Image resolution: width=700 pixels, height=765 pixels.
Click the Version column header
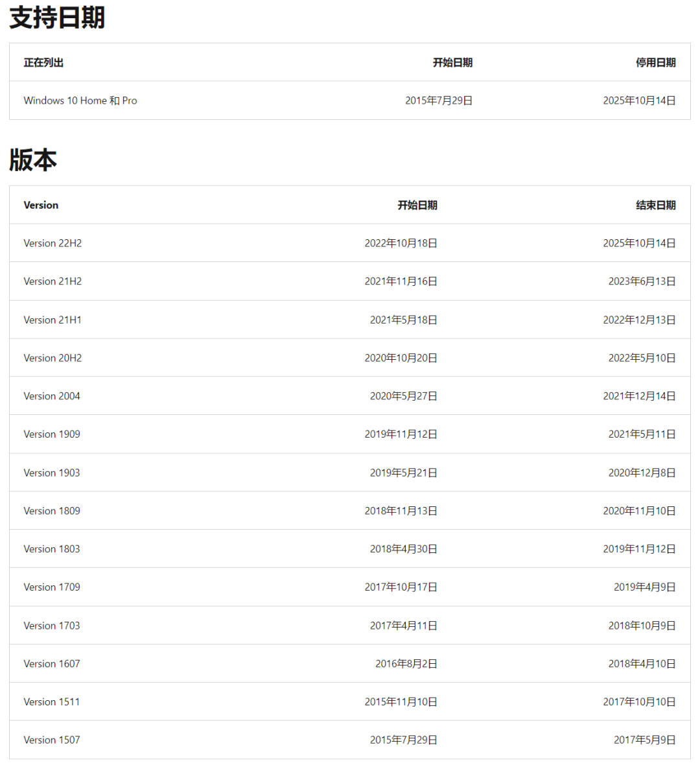pyautogui.click(x=41, y=205)
